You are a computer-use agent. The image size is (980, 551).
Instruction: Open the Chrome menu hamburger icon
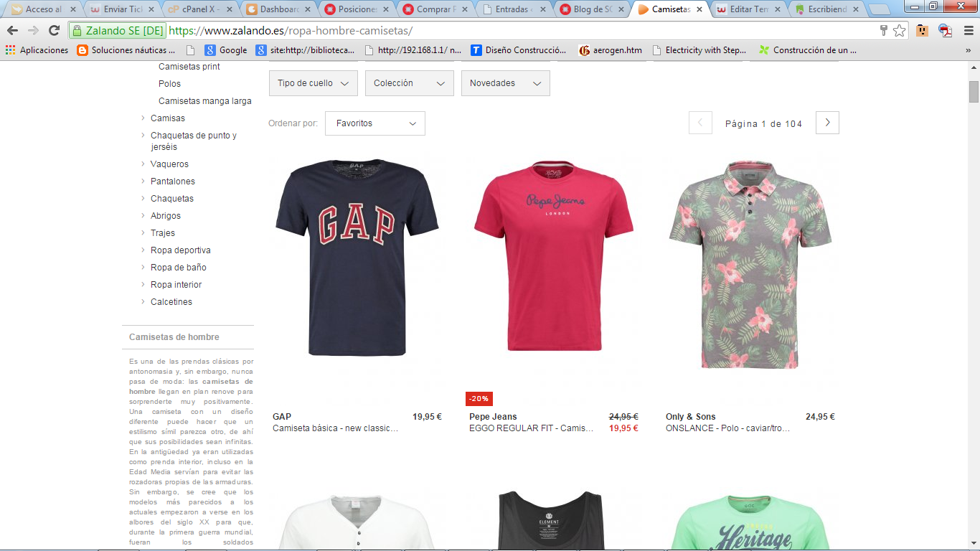967,31
